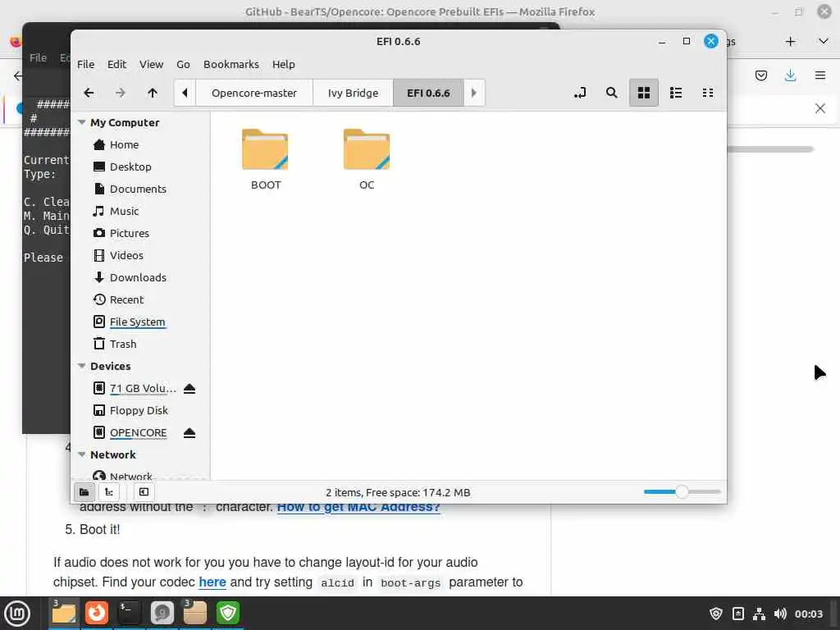
Task: Open the OC folder
Action: pos(367,159)
